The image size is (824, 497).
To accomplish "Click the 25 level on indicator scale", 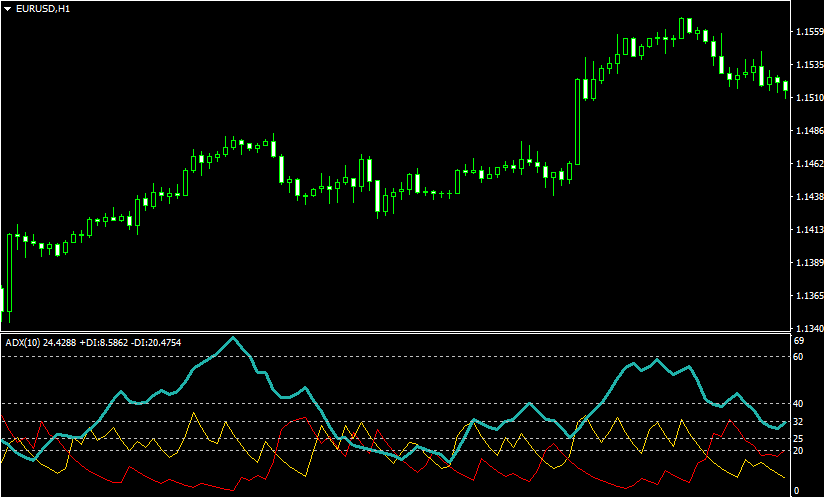I will tap(798, 438).
